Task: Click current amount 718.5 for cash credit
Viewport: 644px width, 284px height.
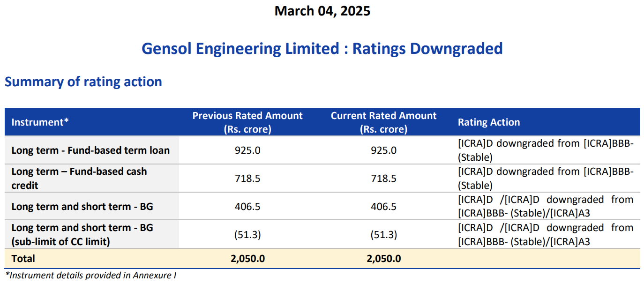Action: coord(383,179)
